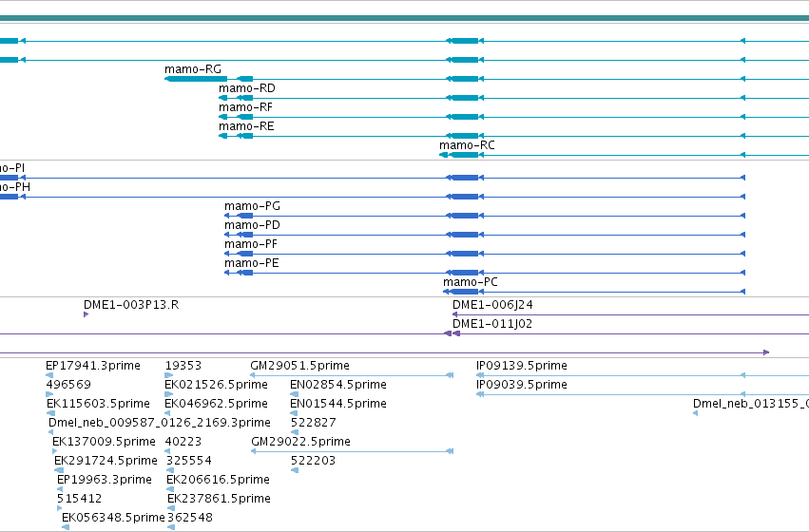The image size is (809, 532).
Task: Click the mamo-PD protein feature label
Action: (252, 225)
